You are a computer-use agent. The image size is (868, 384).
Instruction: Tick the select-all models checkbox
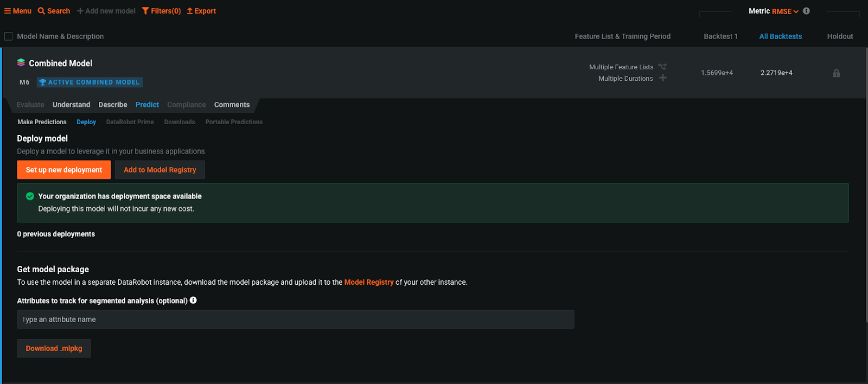click(8, 36)
